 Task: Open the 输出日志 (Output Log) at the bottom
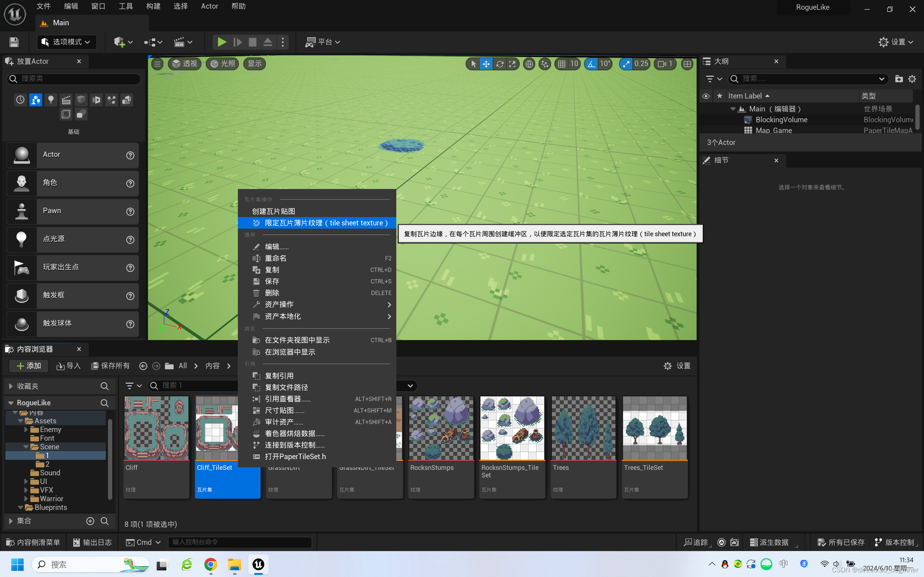(x=92, y=542)
